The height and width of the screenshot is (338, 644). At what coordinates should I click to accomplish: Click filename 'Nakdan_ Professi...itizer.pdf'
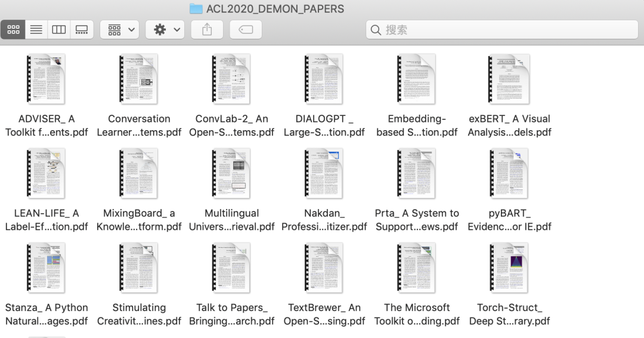[324, 220]
